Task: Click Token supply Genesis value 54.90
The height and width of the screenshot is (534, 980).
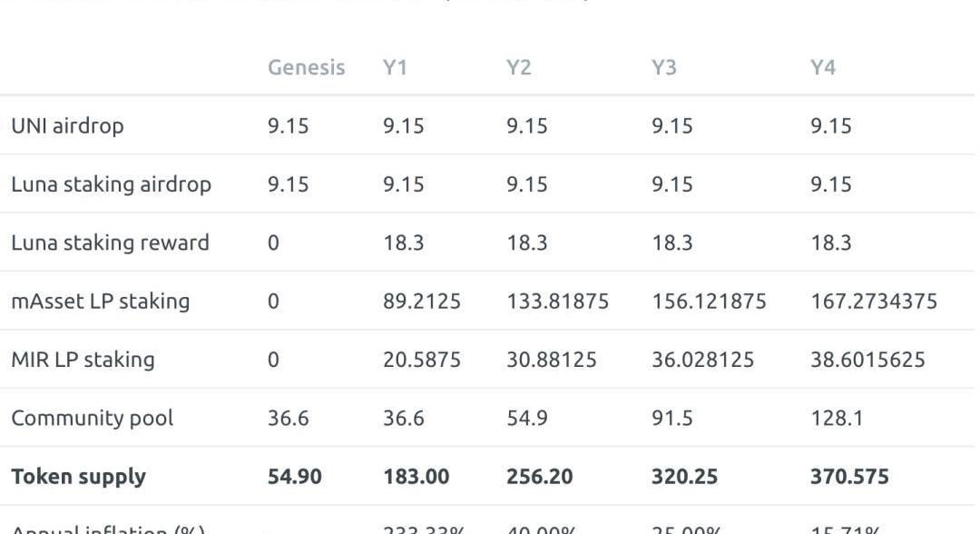Action: pos(294,477)
